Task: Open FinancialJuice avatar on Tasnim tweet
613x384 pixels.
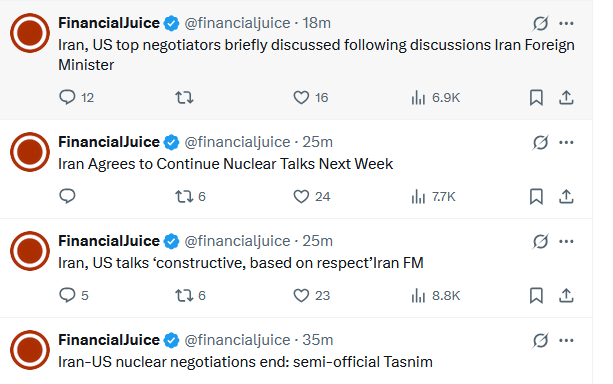Action: tap(30, 350)
